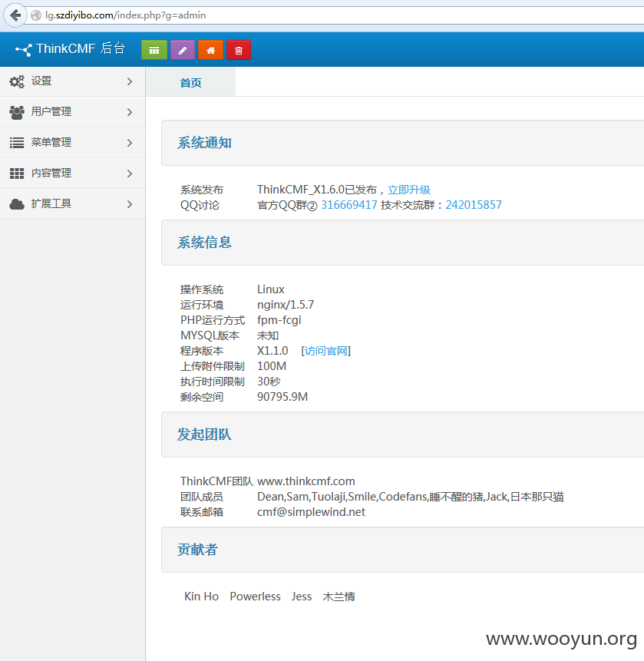644x661 pixels.
Task: Click the 100M upload limit value
Action: (x=272, y=366)
